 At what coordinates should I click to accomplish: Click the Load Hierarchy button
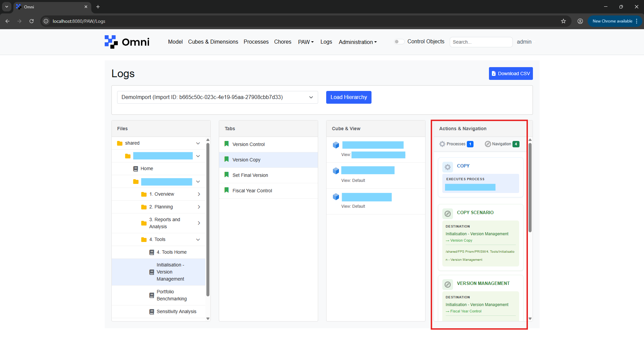pyautogui.click(x=349, y=97)
